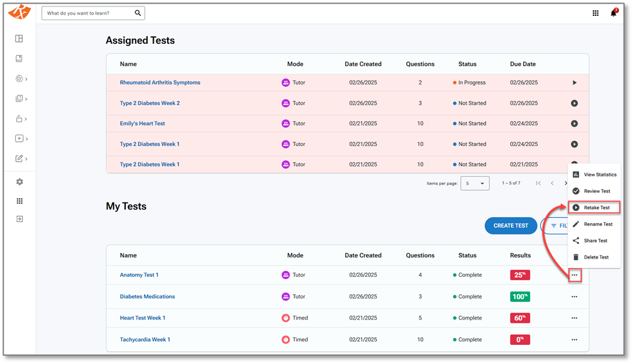
Task: Expand the video section in sidebar
Action: pos(21,138)
